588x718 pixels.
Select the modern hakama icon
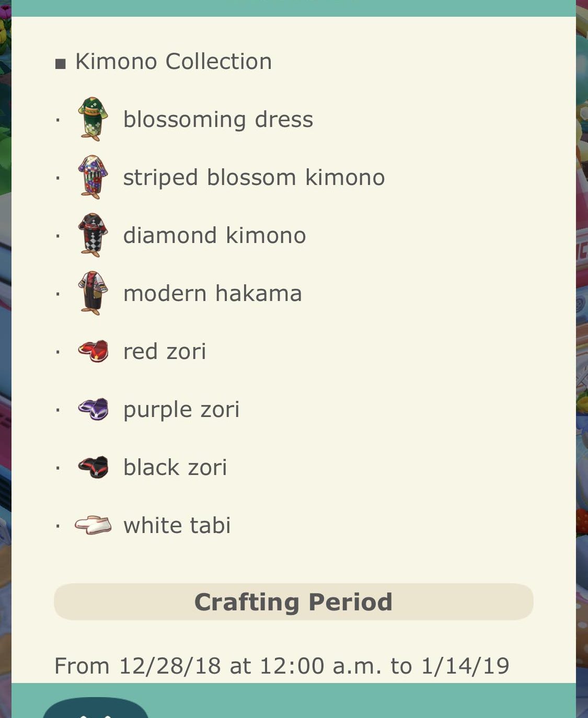[x=93, y=293]
